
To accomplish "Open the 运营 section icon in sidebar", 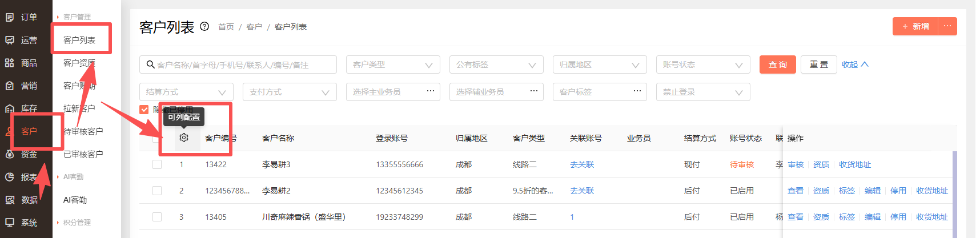I will tap(10, 40).
